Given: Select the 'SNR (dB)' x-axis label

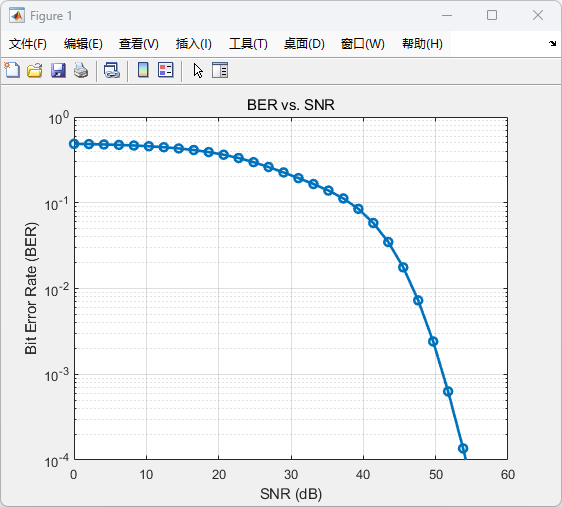Looking at the screenshot, I should (291, 494).
